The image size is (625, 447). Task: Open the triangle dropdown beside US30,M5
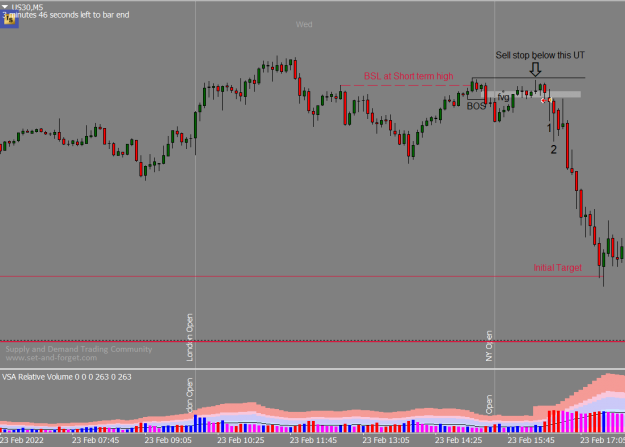[x=5, y=7]
